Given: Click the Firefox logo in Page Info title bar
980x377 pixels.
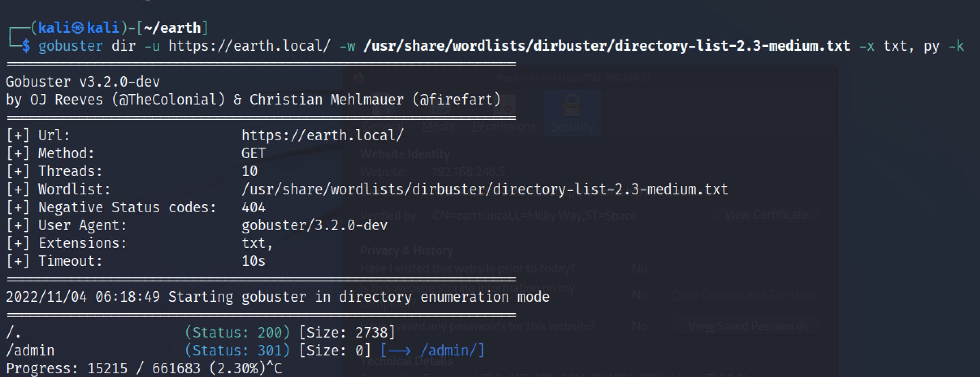Looking at the screenshot, I should click(358, 77).
